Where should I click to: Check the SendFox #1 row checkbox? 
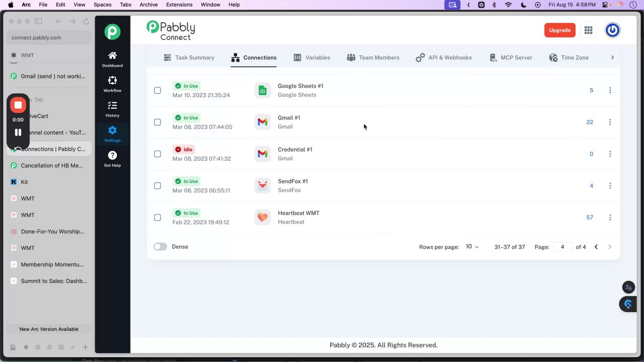[x=157, y=186]
